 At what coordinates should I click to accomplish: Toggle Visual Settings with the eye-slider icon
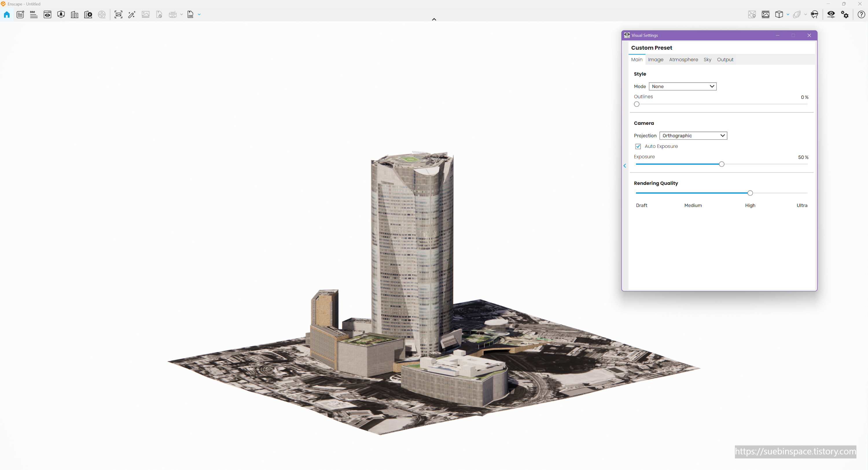(x=831, y=14)
